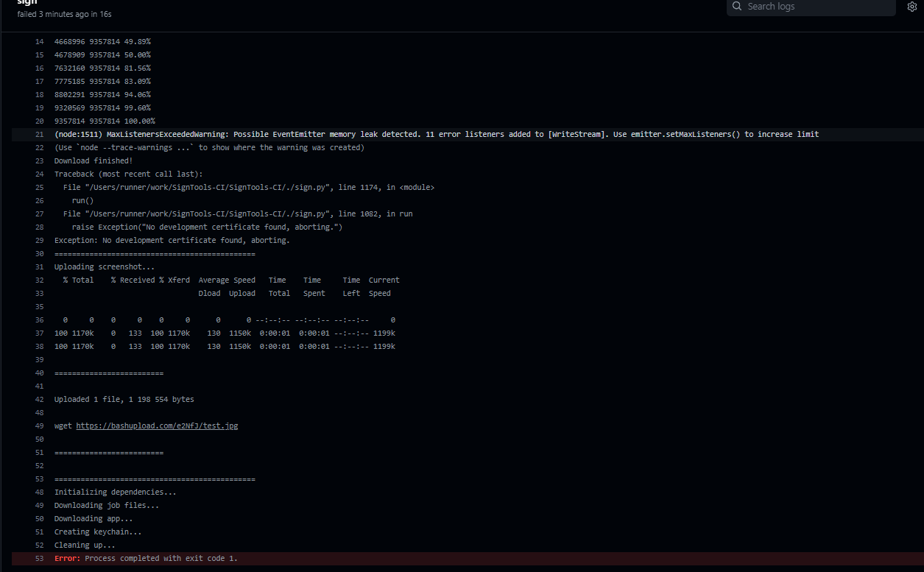
Task: Click the search magnifier icon
Action: pyautogui.click(x=736, y=7)
